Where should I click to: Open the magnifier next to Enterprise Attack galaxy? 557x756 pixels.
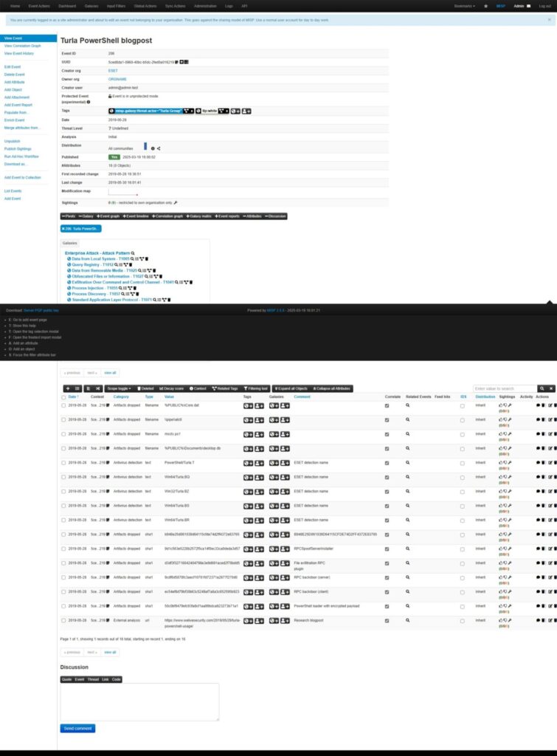click(x=133, y=253)
